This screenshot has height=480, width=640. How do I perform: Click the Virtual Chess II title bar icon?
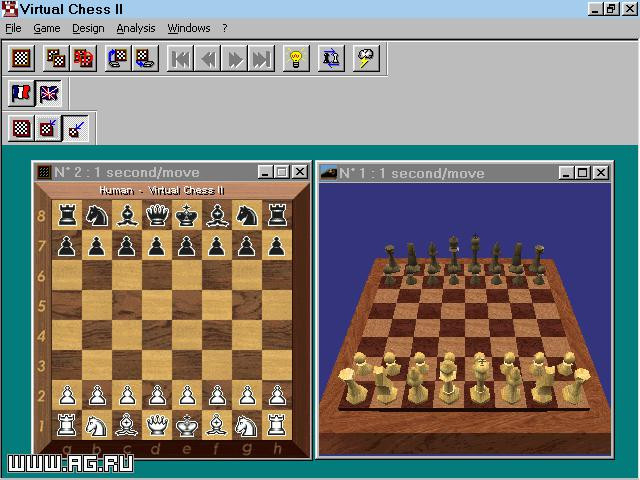9,9
